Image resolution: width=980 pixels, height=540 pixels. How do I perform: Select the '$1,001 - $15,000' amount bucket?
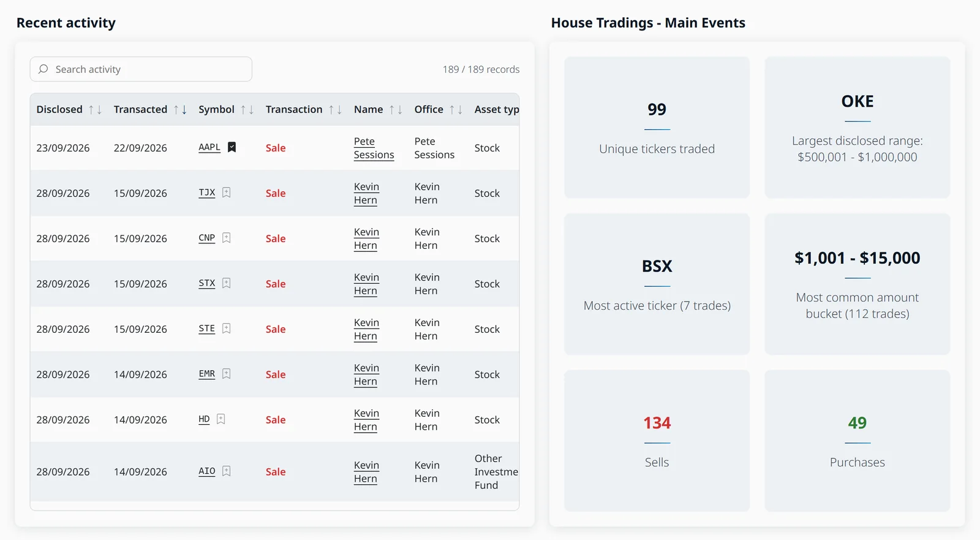click(x=858, y=258)
